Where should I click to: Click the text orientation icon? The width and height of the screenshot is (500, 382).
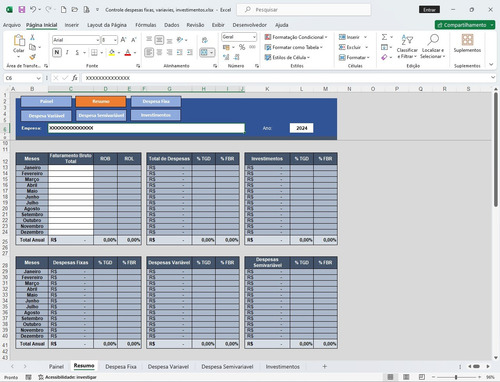coord(180,40)
